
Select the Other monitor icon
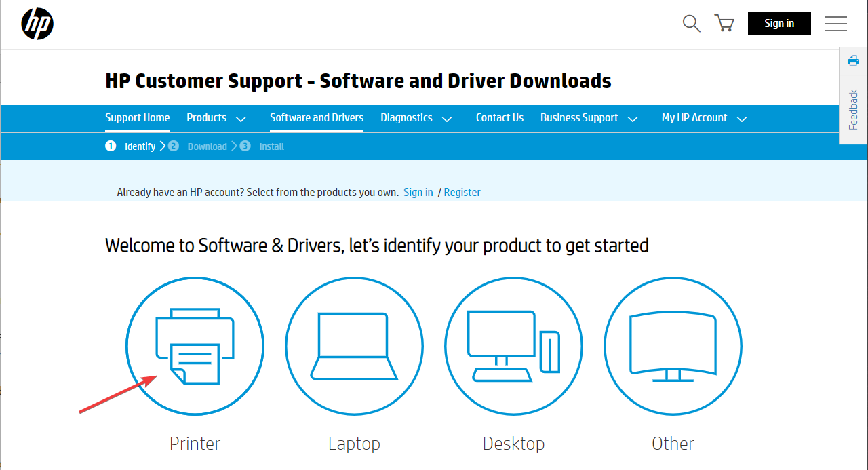pyautogui.click(x=673, y=347)
